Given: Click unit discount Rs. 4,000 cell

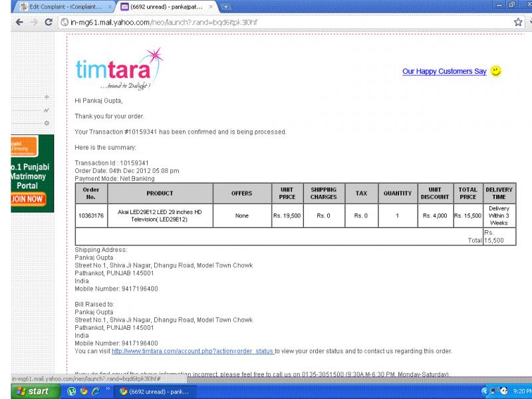Looking at the screenshot, I should (435, 215).
